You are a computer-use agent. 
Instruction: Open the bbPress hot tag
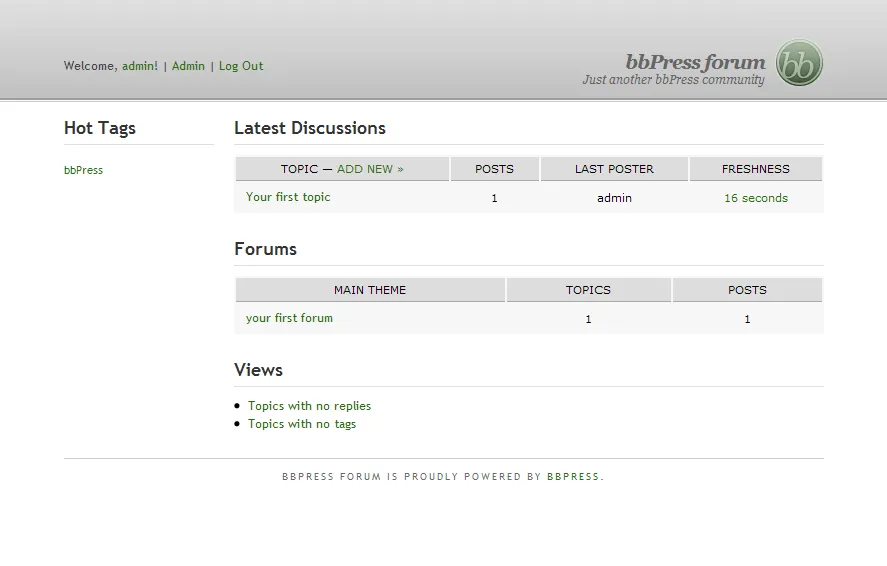click(83, 170)
